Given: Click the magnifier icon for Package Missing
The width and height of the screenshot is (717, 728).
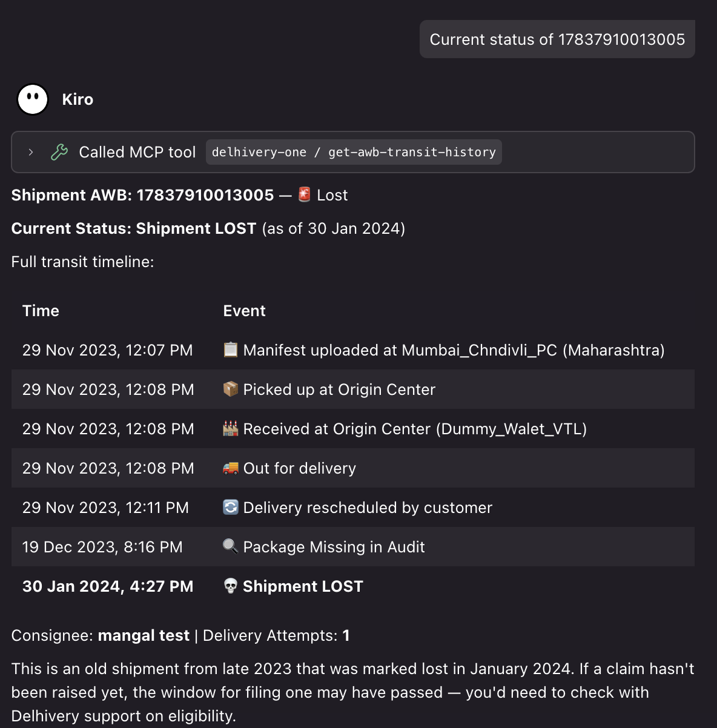Looking at the screenshot, I should pos(231,546).
